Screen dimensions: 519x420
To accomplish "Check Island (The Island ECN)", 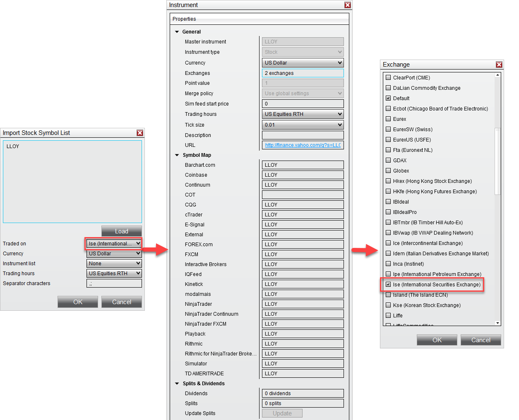I will 388,295.
